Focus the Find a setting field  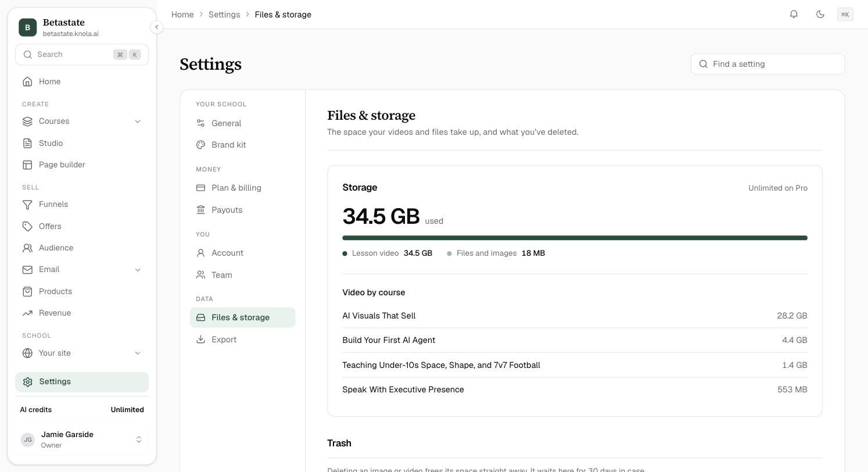click(767, 64)
